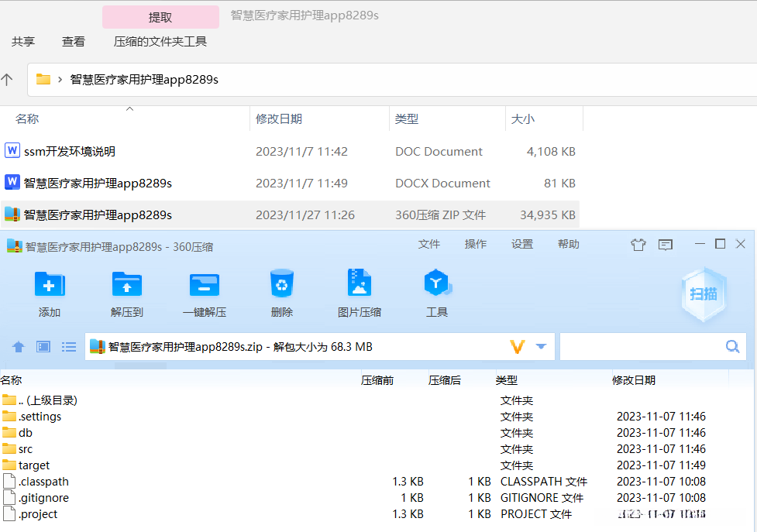Click the search magnifier icon in 360压缩
This screenshot has width=757, height=532.
[x=732, y=346]
